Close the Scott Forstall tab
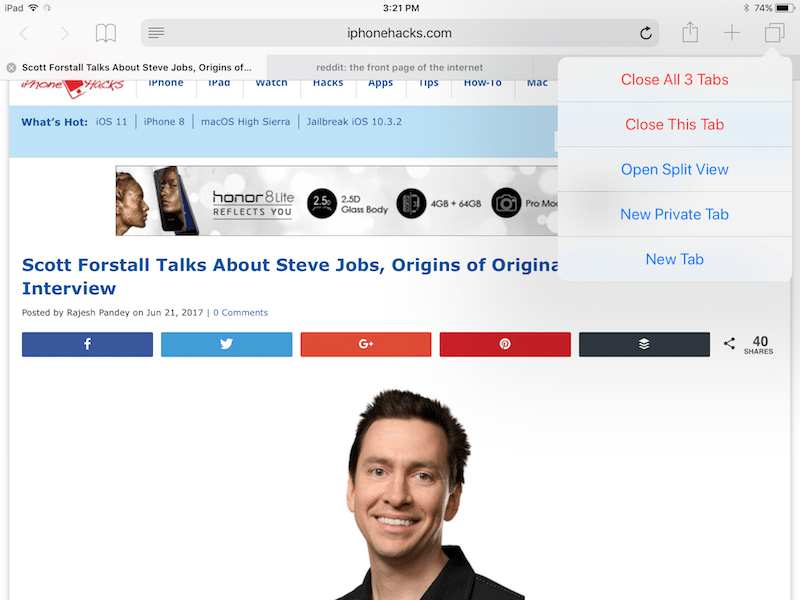Viewport: 800px width, 600px height. 11,67
